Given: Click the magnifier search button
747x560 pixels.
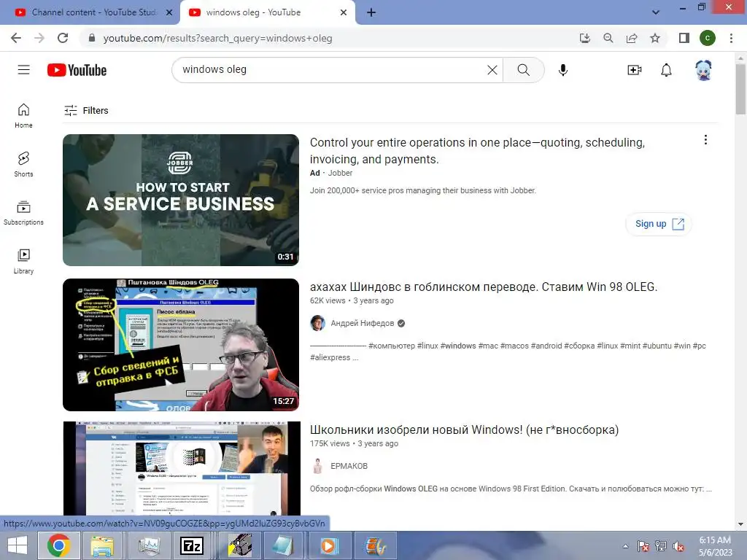Looking at the screenshot, I should pos(524,70).
